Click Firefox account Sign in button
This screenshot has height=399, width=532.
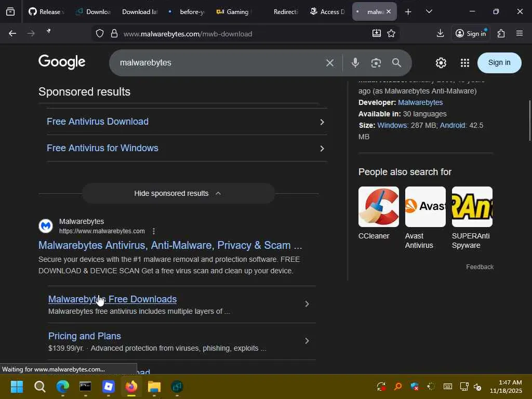[471, 33]
